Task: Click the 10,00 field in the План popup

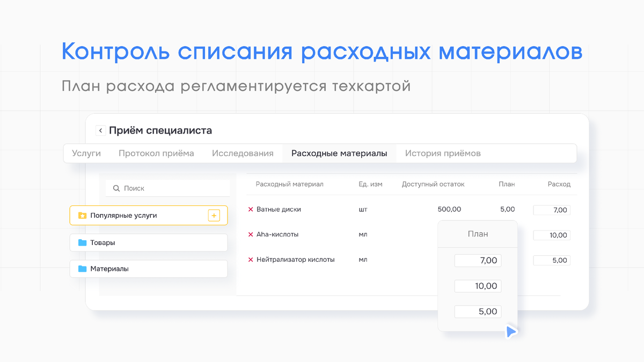Action: 478,286
